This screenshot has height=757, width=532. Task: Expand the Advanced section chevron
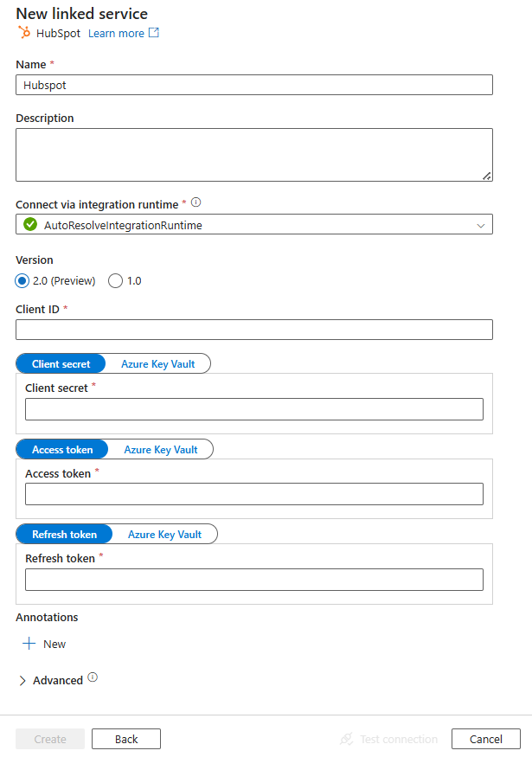tap(22, 680)
